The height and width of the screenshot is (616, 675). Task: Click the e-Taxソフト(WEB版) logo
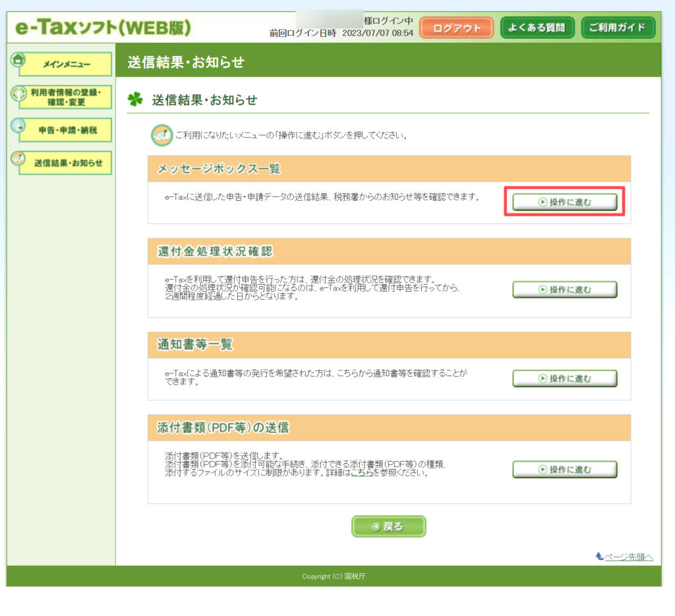[x=102, y=28]
